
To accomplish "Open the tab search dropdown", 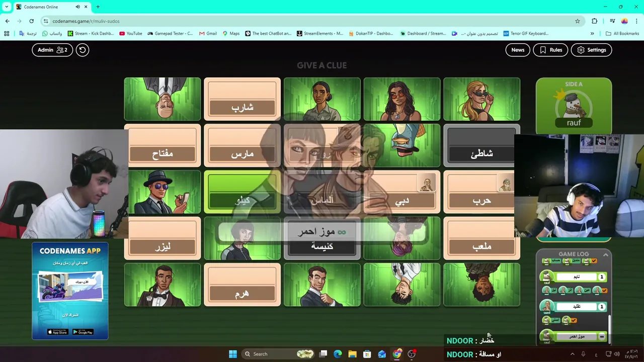I will point(7,7).
